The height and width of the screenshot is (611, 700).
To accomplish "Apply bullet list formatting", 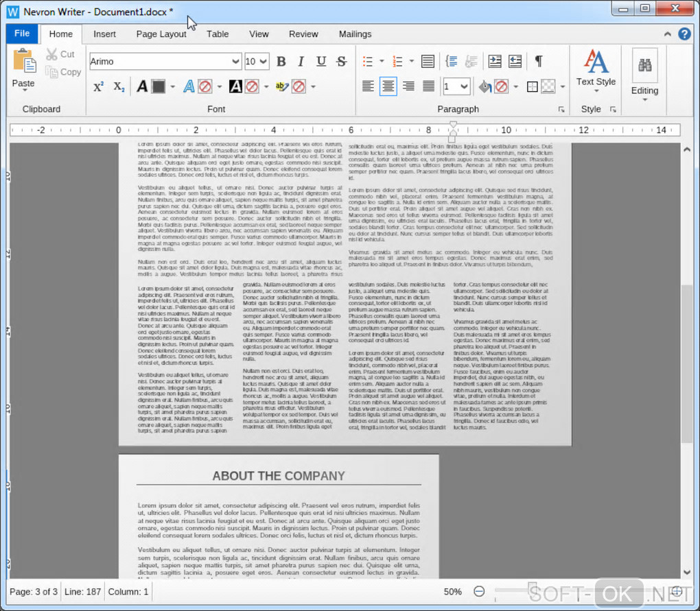I will click(368, 61).
